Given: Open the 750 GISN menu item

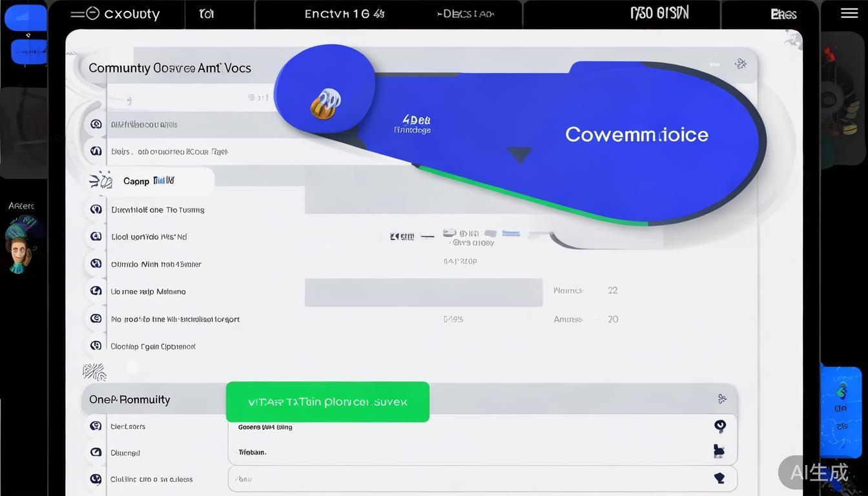Looking at the screenshot, I should (659, 13).
